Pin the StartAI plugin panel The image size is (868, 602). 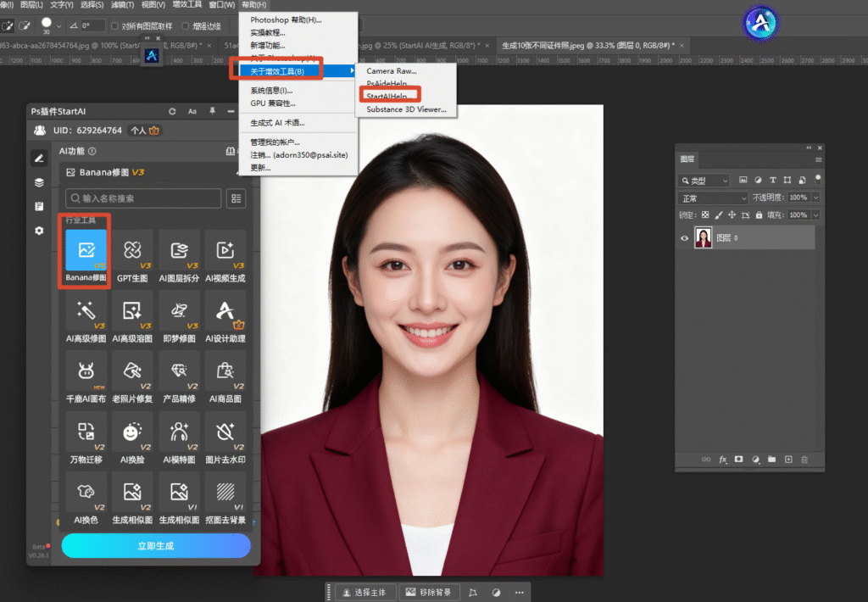(212, 111)
